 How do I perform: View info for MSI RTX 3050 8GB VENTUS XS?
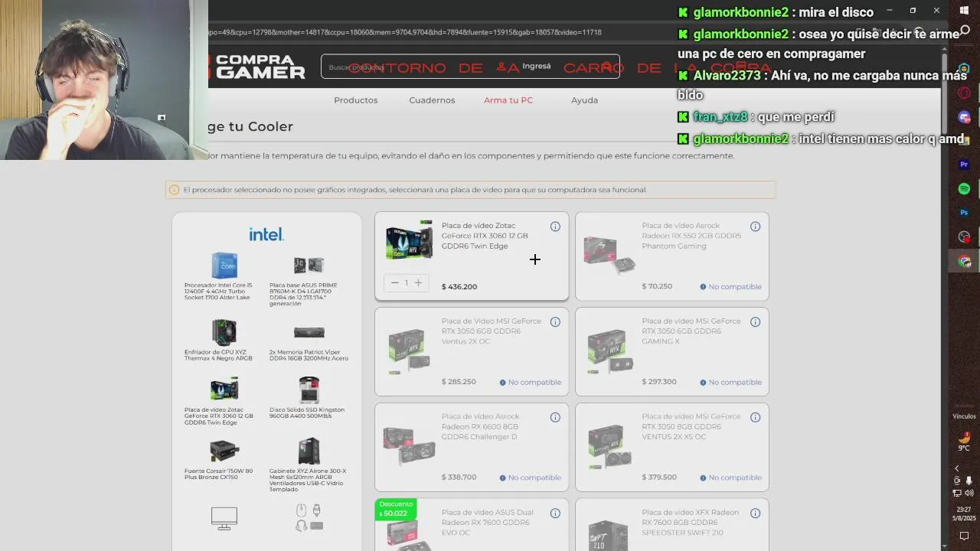(755, 418)
